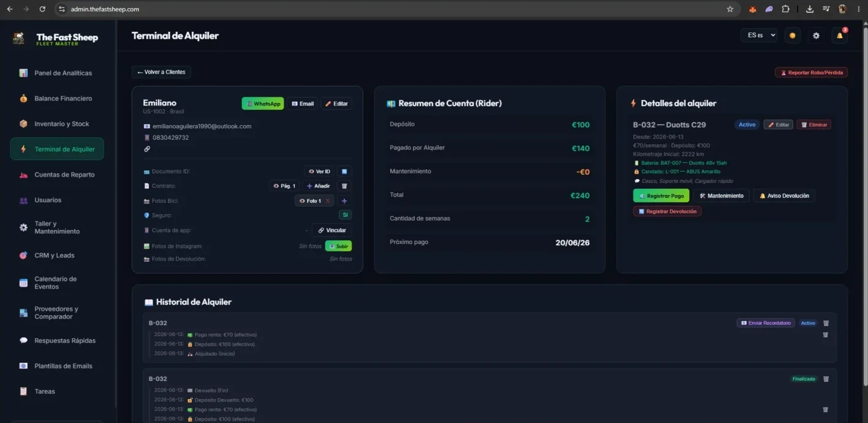View contract page Pág. 1

point(284,186)
